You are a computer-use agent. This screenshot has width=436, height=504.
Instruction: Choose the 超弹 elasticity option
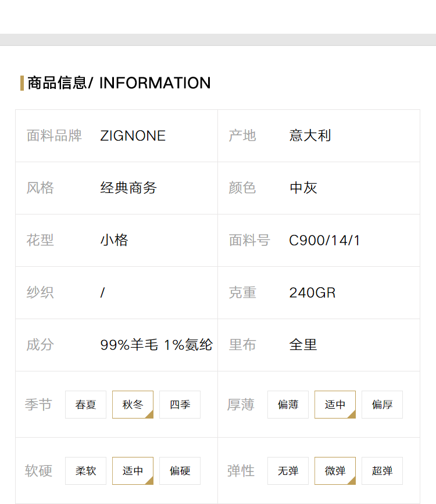coord(382,471)
